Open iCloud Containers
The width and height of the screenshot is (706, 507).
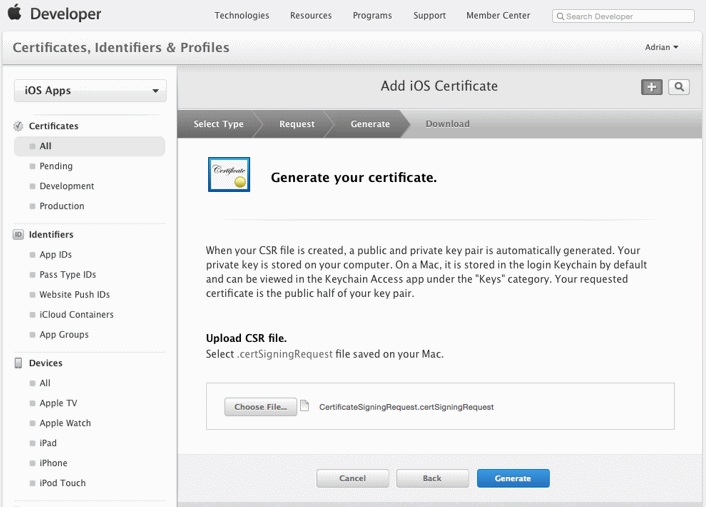76,315
